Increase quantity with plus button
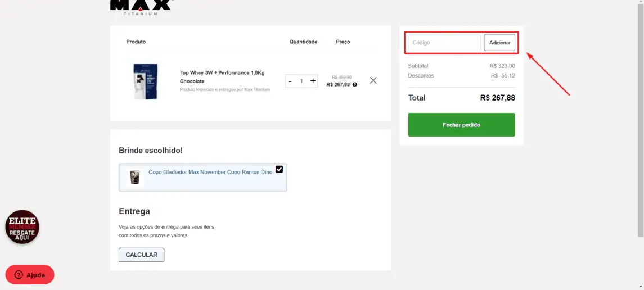Viewport: 644px width, 290px height. click(x=313, y=81)
